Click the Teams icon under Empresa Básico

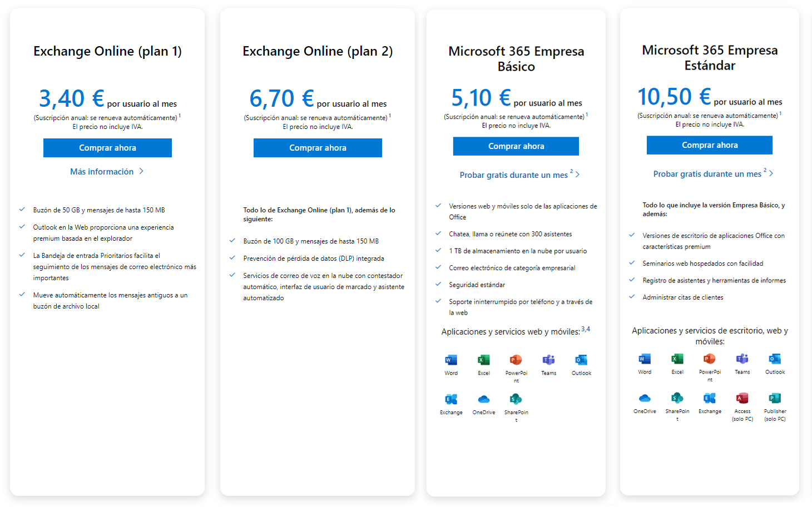pyautogui.click(x=548, y=360)
